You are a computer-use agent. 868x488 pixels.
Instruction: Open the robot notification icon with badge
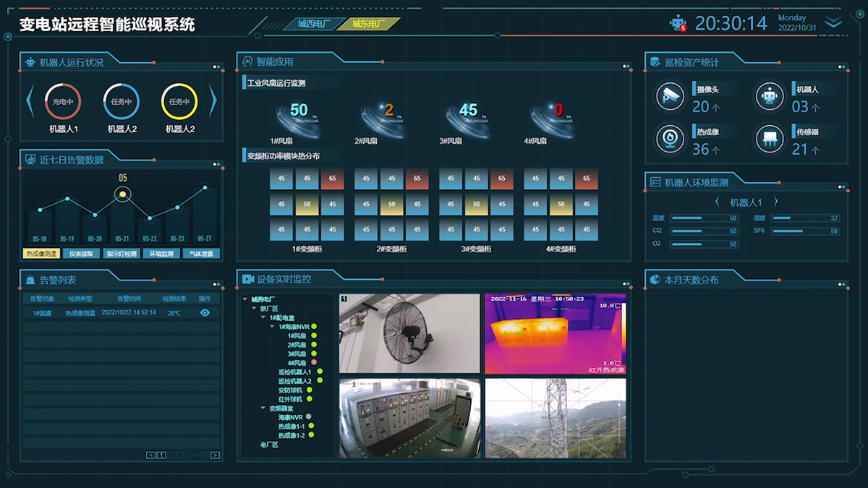pos(677,23)
